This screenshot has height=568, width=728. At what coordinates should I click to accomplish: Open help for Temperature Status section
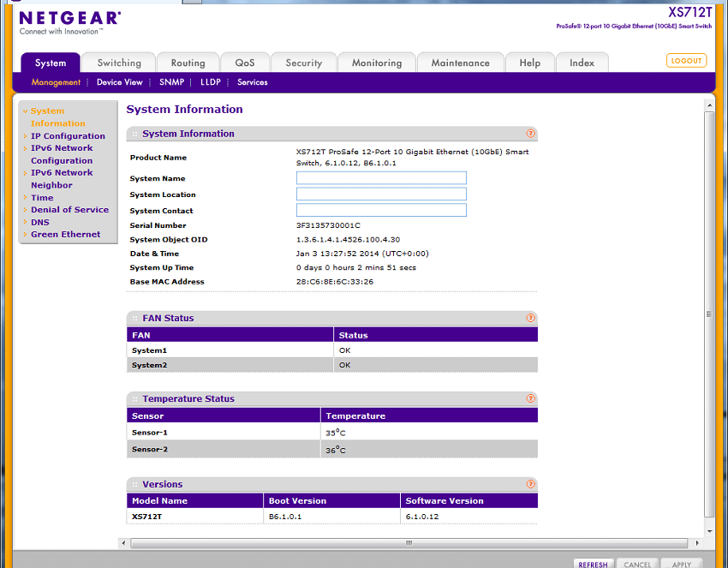[531, 398]
